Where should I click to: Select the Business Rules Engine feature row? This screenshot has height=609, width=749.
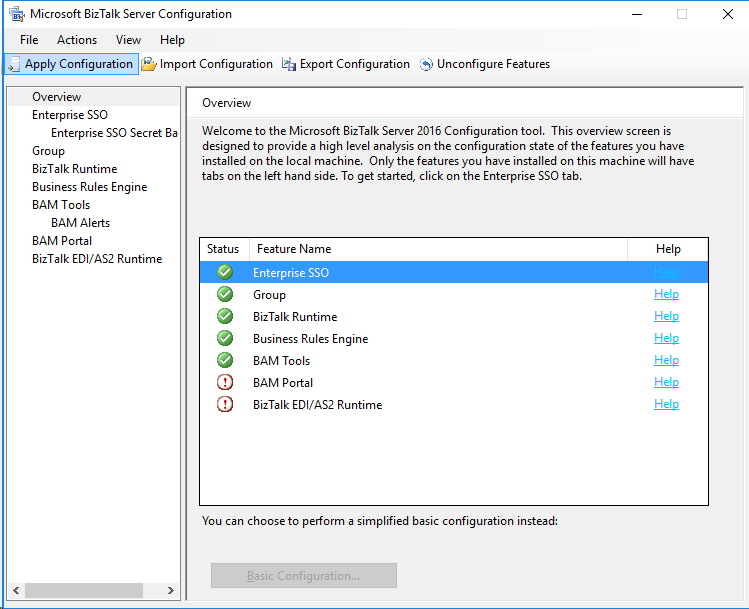coord(310,339)
